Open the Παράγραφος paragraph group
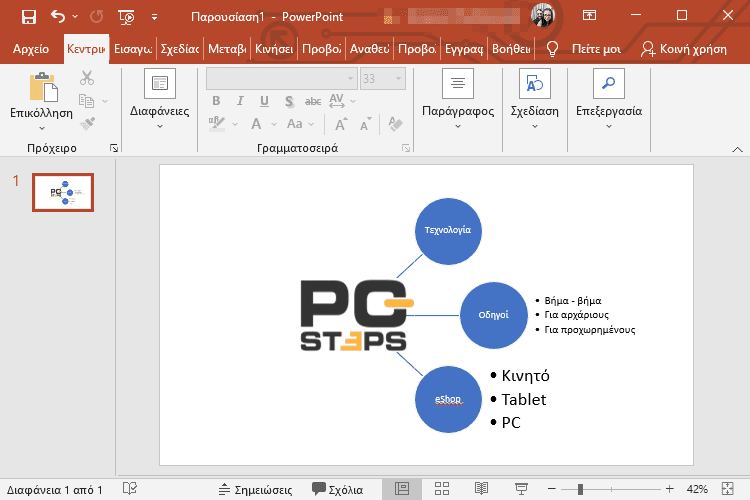This screenshot has width=750, height=500. pos(458,99)
